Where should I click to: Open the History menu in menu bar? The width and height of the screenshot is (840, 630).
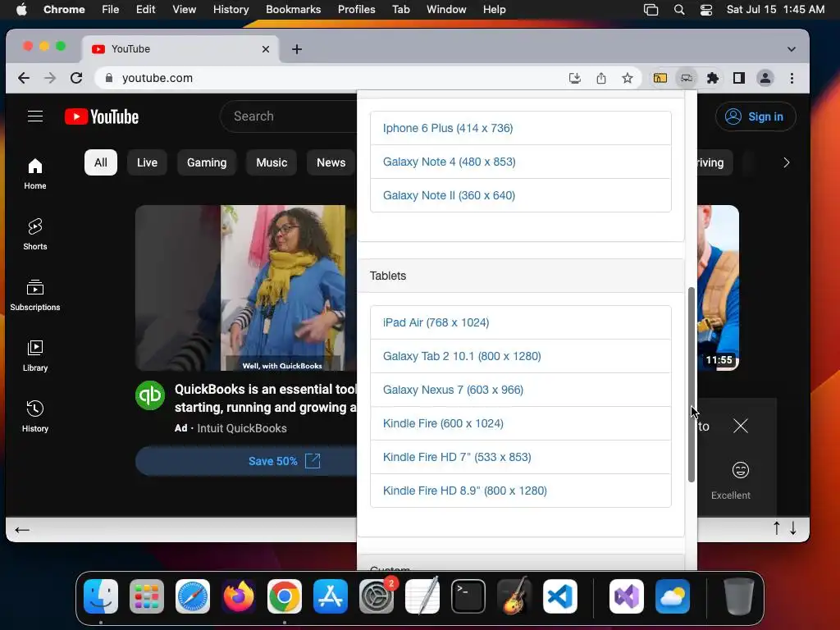point(231,10)
